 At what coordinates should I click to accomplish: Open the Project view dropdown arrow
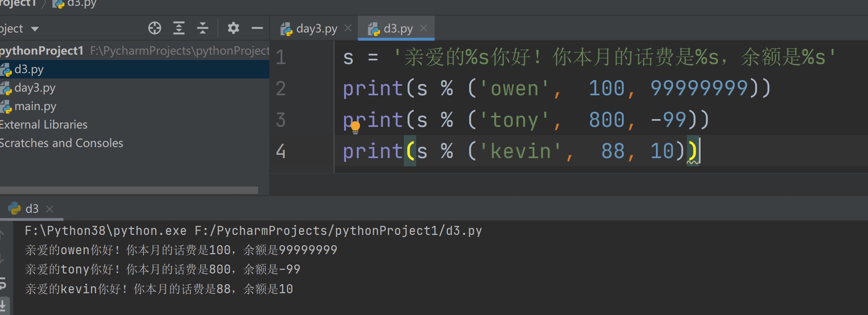[35, 29]
